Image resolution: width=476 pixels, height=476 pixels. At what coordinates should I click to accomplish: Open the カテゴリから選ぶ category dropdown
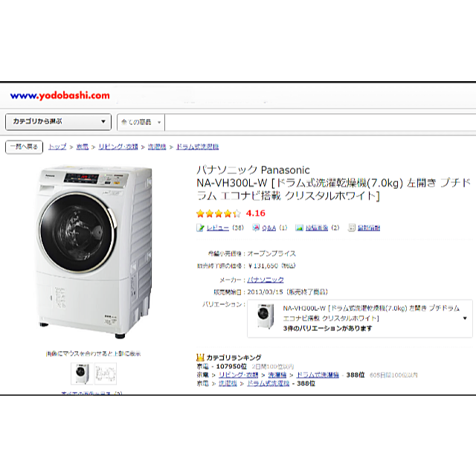58,122
